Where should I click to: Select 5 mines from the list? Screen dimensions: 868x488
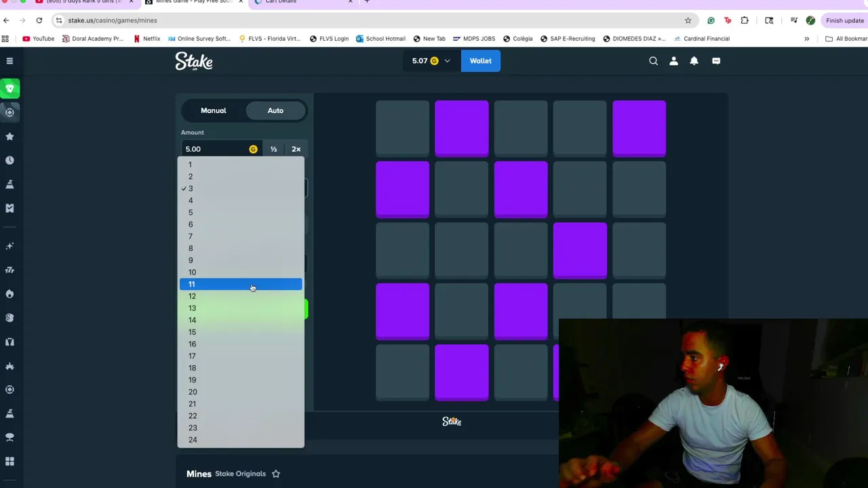241,212
